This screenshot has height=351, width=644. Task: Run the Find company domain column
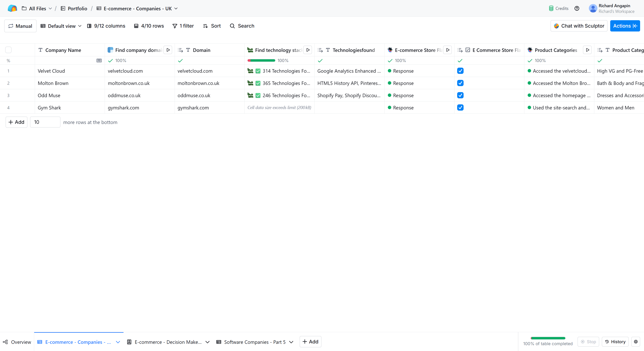pos(168,50)
